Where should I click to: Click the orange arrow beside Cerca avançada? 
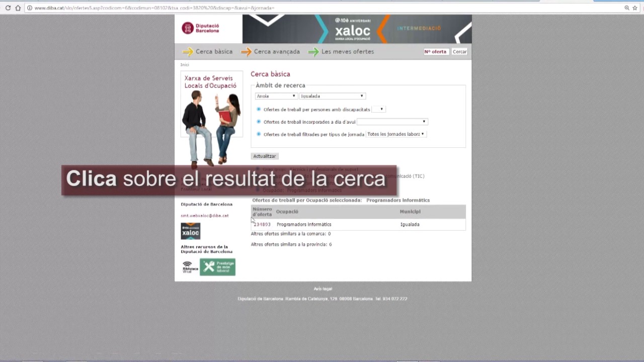(246, 52)
